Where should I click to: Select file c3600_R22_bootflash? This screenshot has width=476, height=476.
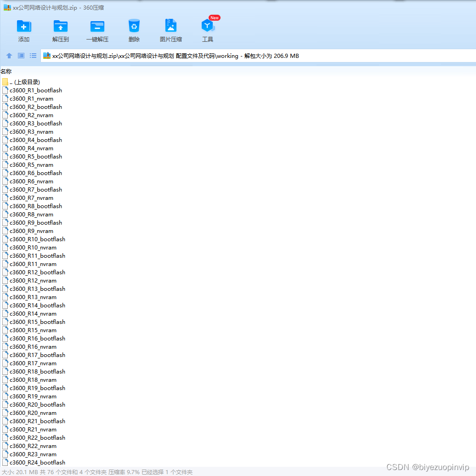click(x=34, y=438)
